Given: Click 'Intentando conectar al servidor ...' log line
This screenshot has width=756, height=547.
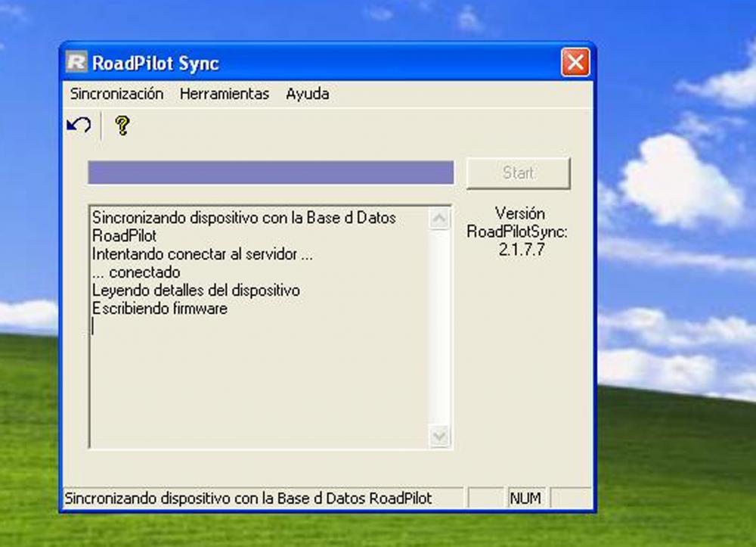Looking at the screenshot, I should [x=202, y=254].
